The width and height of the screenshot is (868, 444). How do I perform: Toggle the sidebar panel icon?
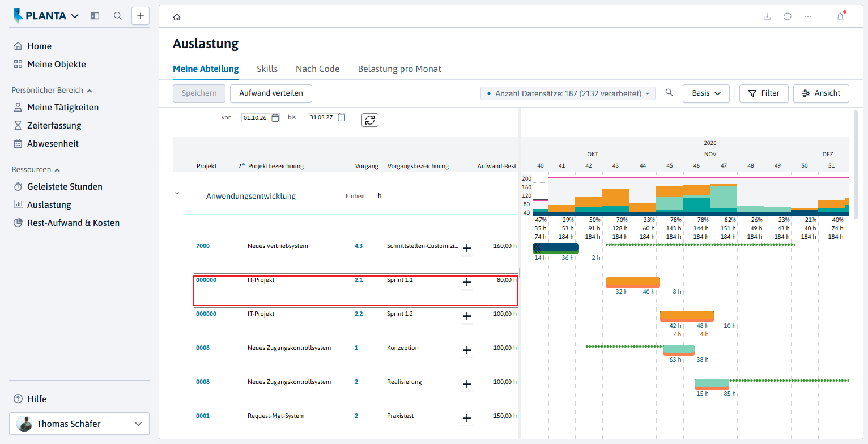click(x=95, y=16)
